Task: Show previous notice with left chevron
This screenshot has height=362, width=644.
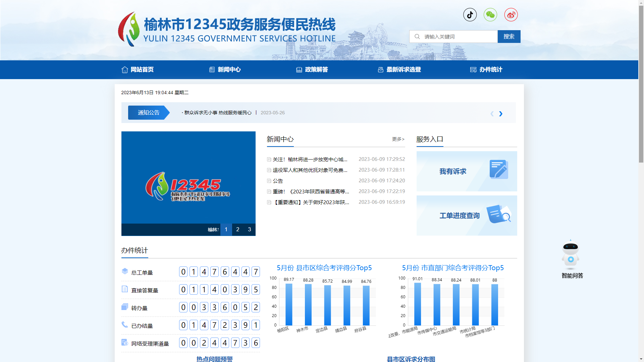Action: pos(492,114)
